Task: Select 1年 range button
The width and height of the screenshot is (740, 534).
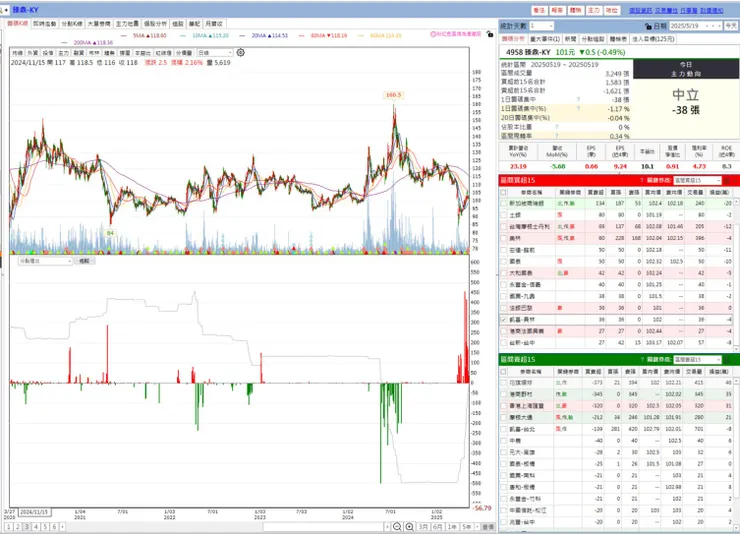Action: (x=452, y=526)
